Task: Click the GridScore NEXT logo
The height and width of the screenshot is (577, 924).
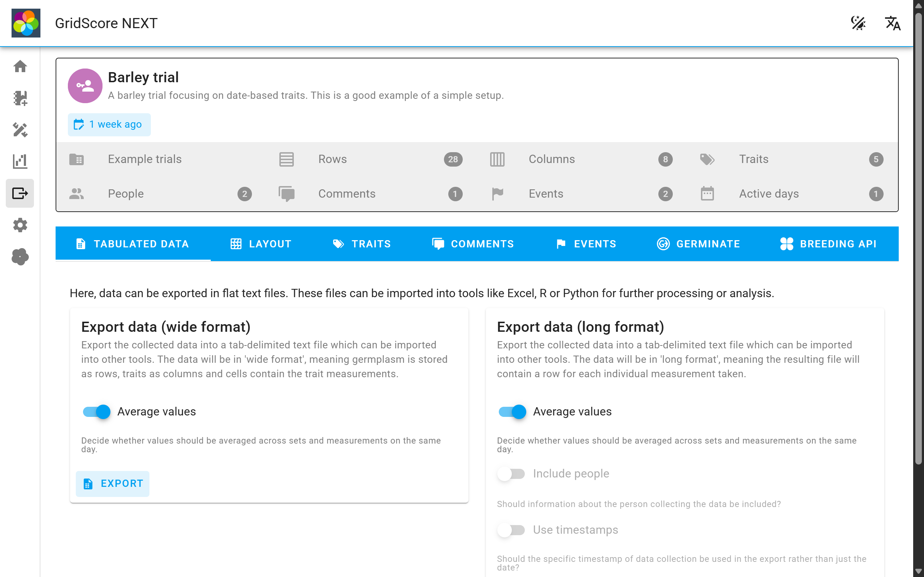Action: pyautogui.click(x=26, y=23)
